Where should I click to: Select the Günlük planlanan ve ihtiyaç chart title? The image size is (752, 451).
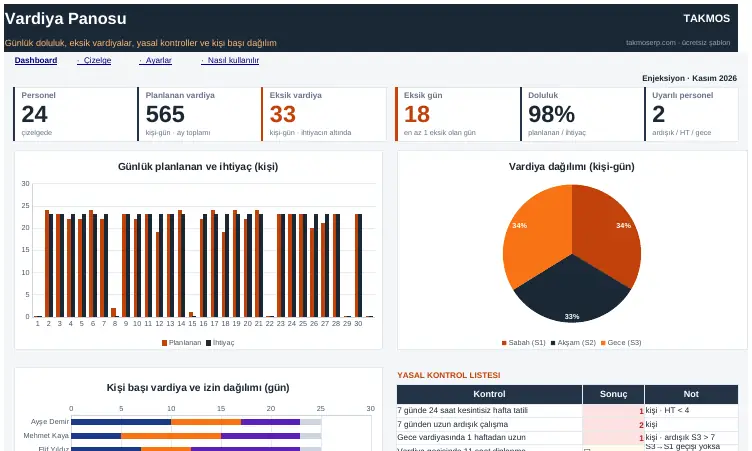(x=198, y=166)
